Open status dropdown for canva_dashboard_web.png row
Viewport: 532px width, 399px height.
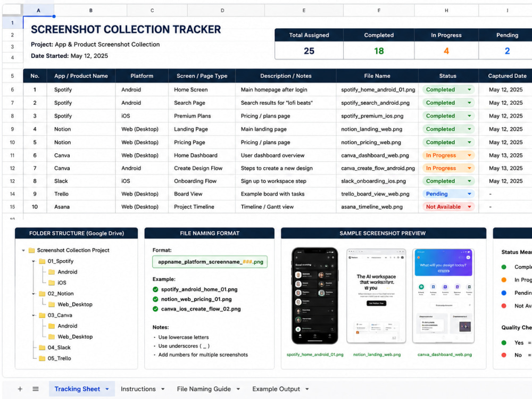pyautogui.click(x=469, y=155)
